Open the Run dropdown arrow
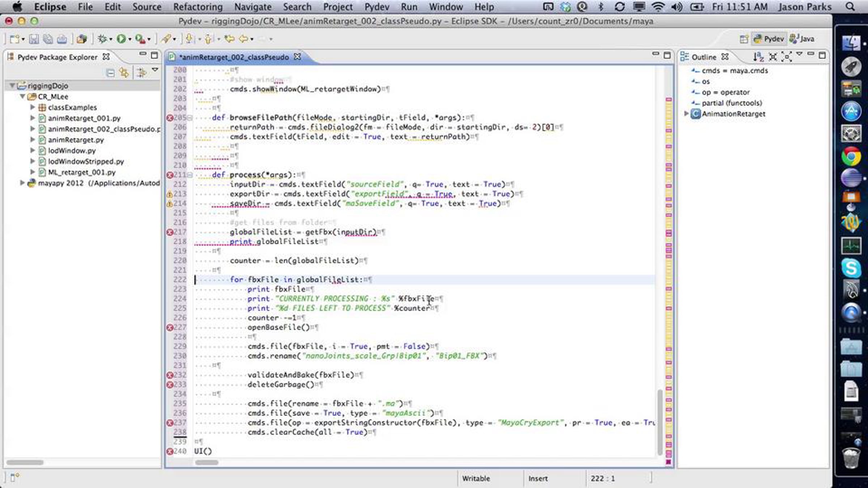This screenshot has height=488, width=868. coord(130,39)
